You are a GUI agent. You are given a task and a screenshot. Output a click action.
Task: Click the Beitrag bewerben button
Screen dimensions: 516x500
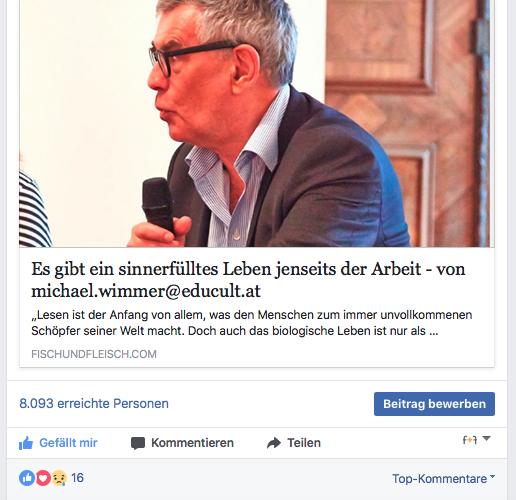pyautogui.click(x=434, y=404)
